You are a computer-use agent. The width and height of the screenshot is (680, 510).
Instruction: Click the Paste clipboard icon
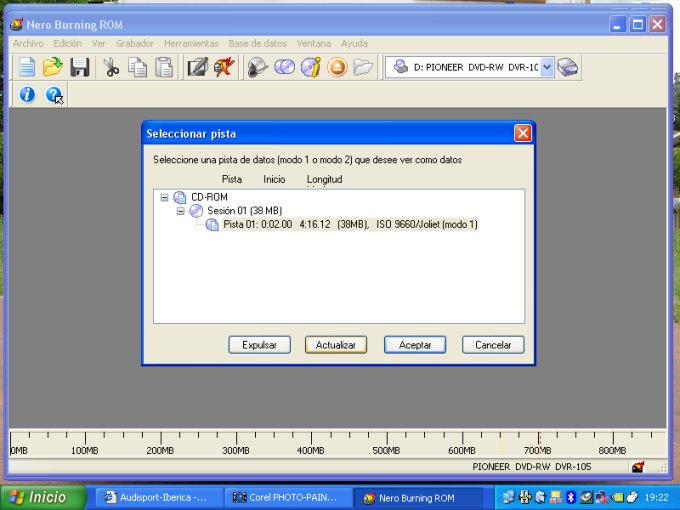point(164,67)
